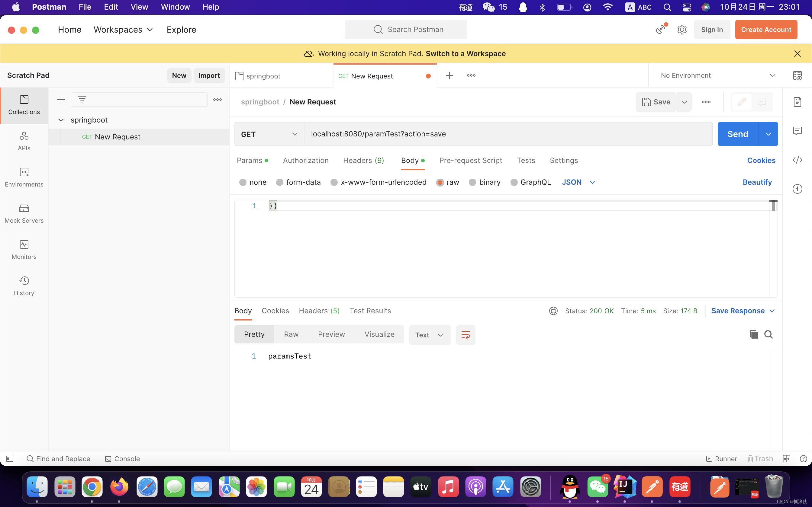The width and height of the screenshot is (812, 507).
Task: Select GraphQL body type
Action: point(530,182)
